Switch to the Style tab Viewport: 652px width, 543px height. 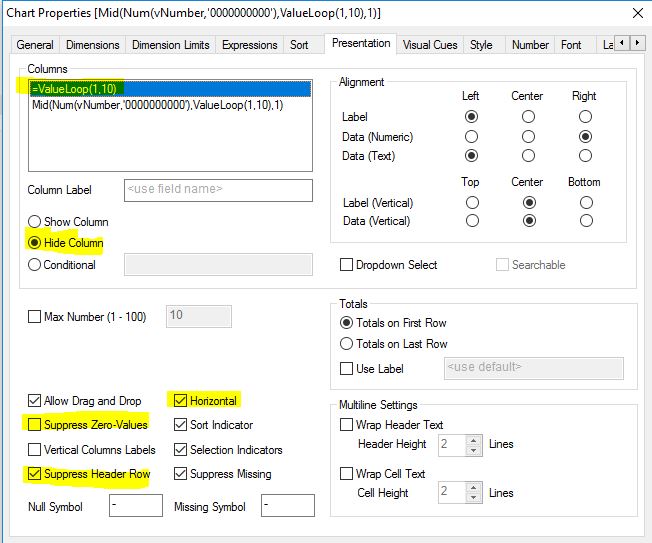click(481, 45)
